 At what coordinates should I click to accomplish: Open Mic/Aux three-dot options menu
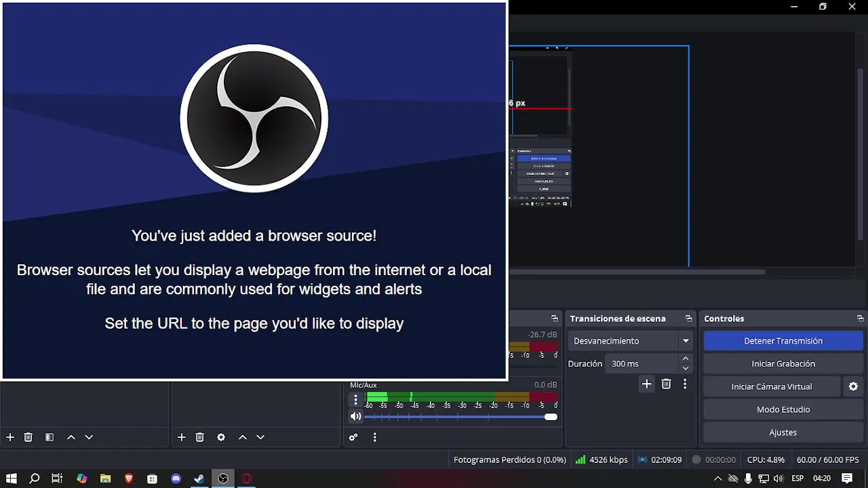[x=355, y=400]
